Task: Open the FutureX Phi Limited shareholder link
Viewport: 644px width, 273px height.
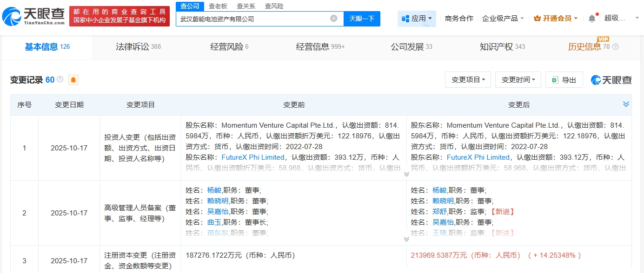Action: coord(253,157)
